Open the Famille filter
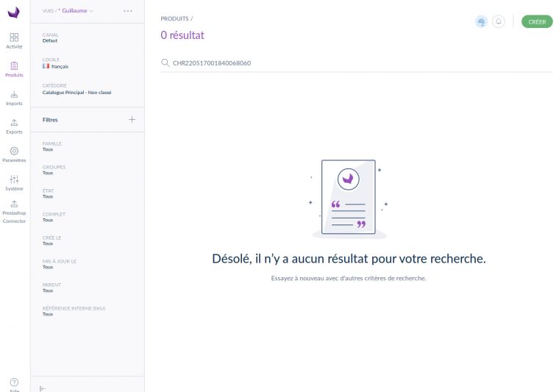559x392 pixels. coord(52,146)
